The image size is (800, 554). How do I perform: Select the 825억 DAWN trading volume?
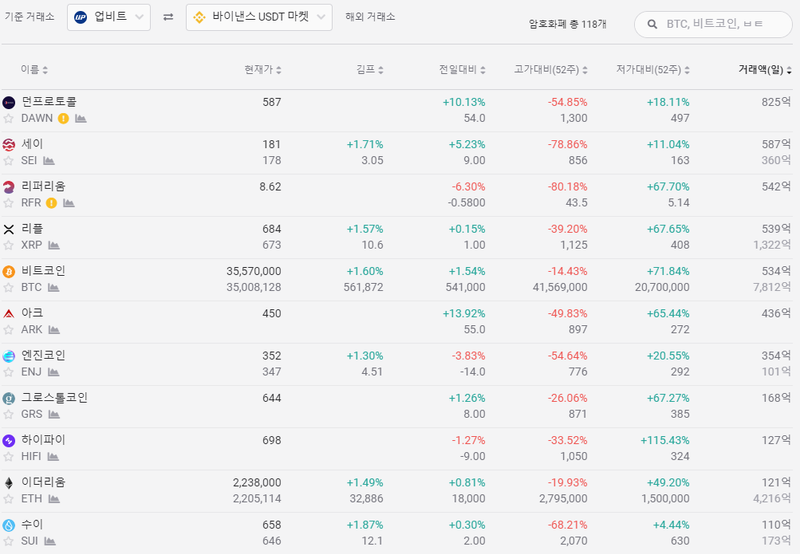[x=776, y=102]
